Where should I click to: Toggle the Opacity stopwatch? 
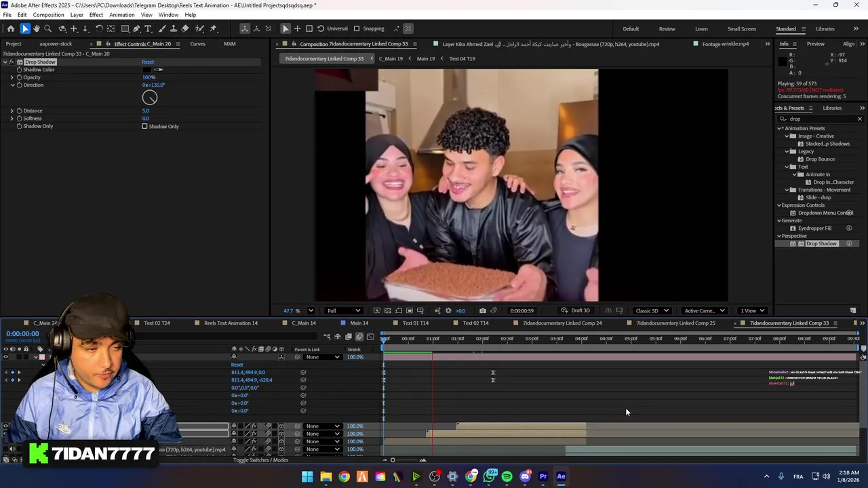(x=19, y=77)
